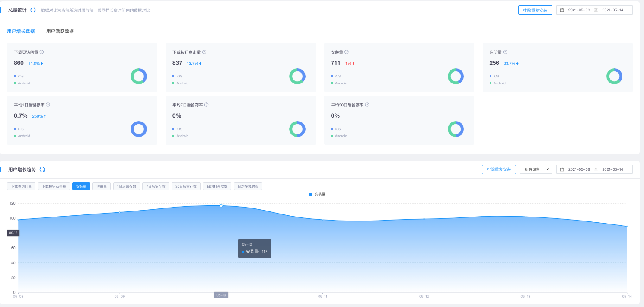Viewport: 644px width, 307px height.
Task: Click donut chart in 平均7日后留存率 card
Action: coord(297,129)
